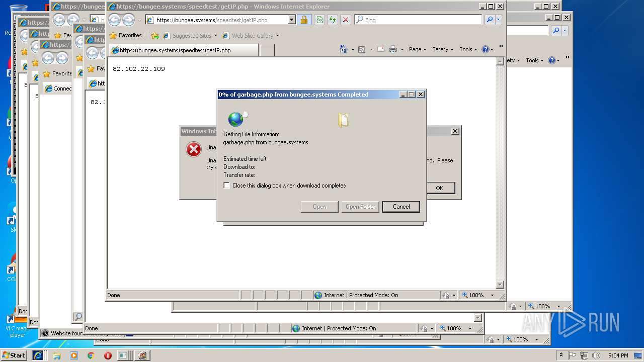This screenshot has width=644, height=362.
Task: Click the Bing search box
Action: point(419,20)
